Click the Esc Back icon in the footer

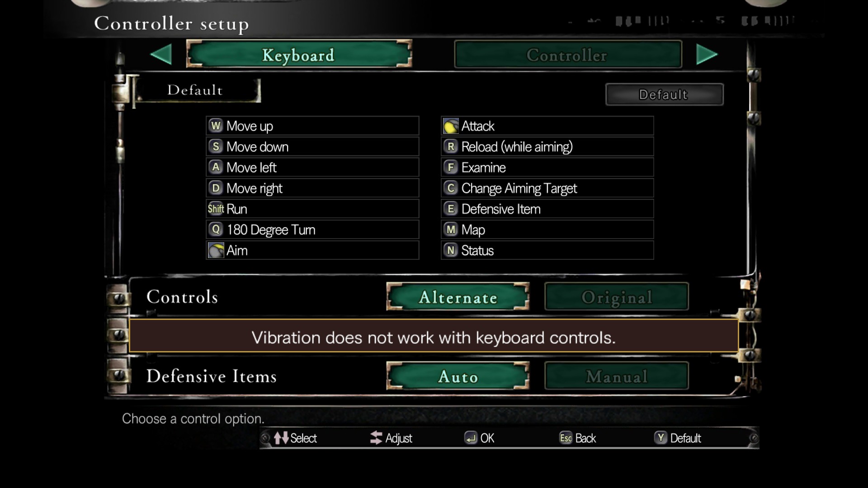(566, 438)
